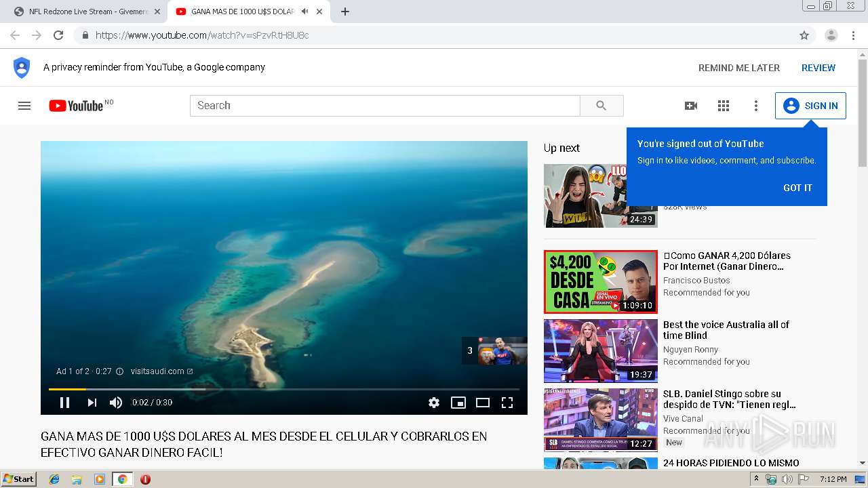
Task: Click the SIGN IN button
Action: tap(810, 106)
